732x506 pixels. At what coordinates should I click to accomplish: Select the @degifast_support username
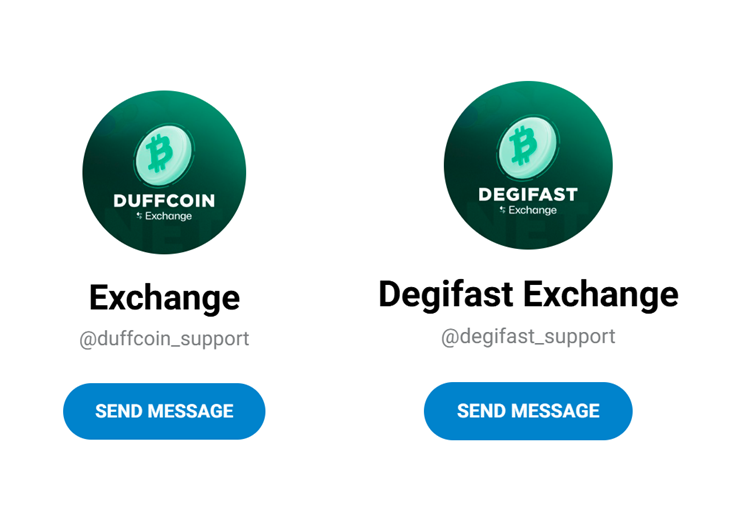click(x=528, y=337)
